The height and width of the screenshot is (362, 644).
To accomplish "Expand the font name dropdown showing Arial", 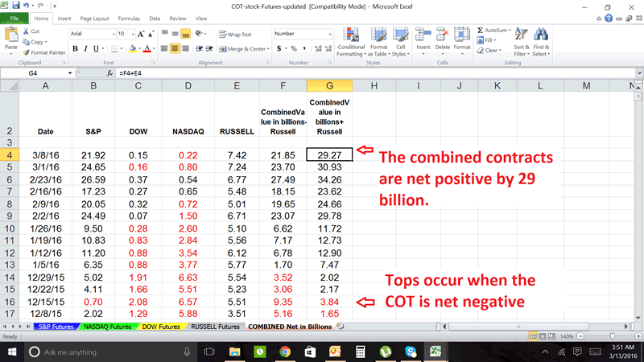I will click(111, 35).
